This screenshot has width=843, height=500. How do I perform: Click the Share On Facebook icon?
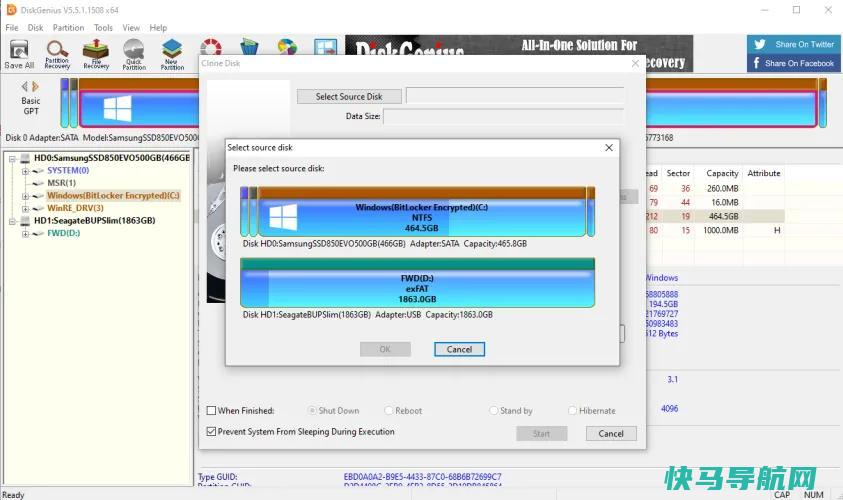pos(756,63)
